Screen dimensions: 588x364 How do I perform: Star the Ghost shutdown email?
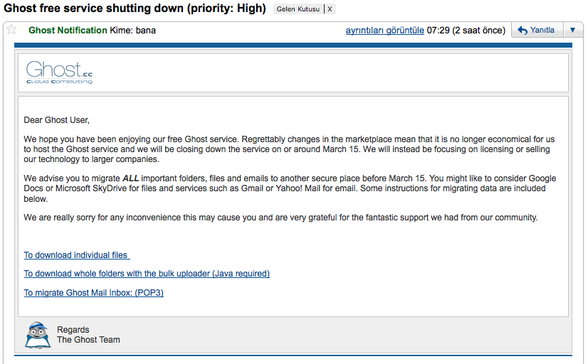pos(11,30)
